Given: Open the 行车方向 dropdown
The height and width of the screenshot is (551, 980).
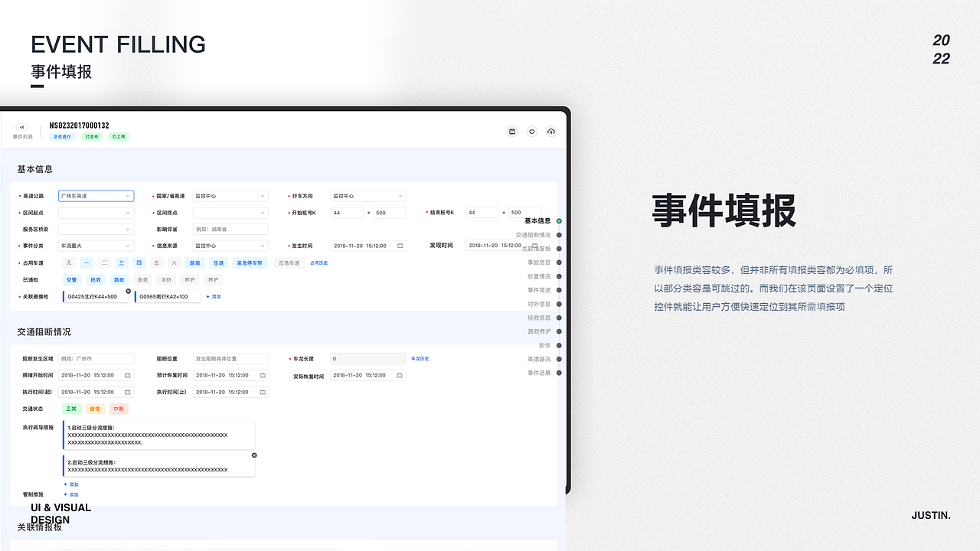Looking at the screenshot, I should point(367,196).
